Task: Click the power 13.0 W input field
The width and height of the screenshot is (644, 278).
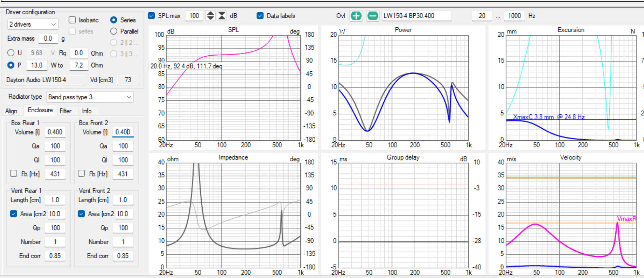Action: point(37,65)
